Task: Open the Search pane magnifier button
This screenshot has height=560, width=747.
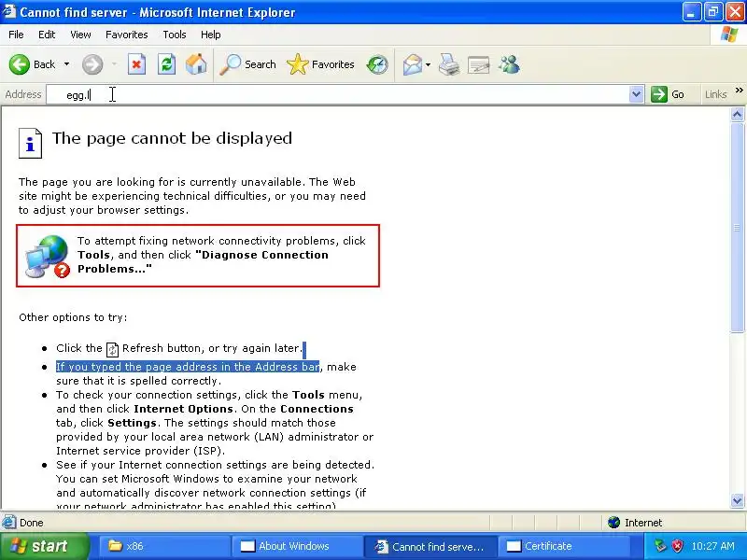Action: 247,64
